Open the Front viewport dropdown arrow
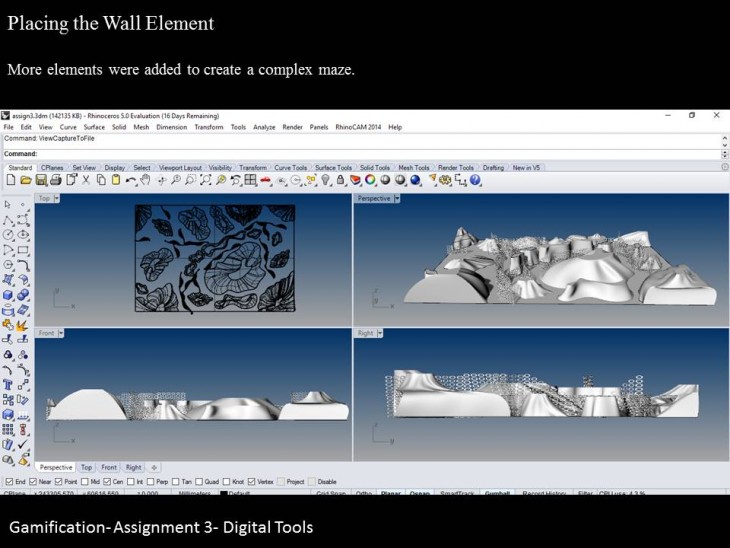This screenshot has height=548, width=730. tap(61, 333)
